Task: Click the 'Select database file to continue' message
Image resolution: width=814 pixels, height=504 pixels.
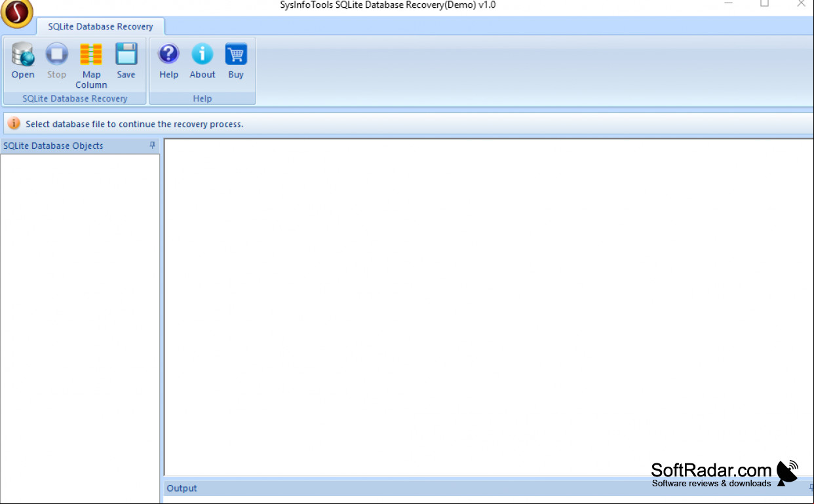Action: click(134, 124)
